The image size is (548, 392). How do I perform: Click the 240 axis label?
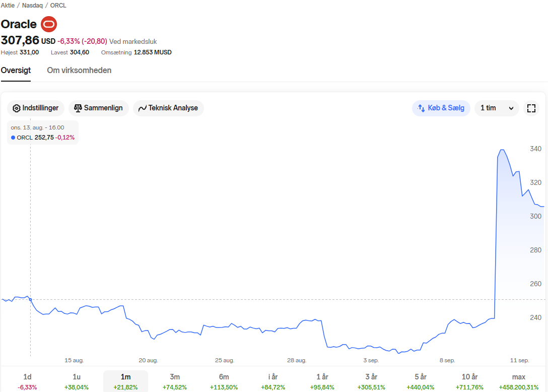(535, 317)
